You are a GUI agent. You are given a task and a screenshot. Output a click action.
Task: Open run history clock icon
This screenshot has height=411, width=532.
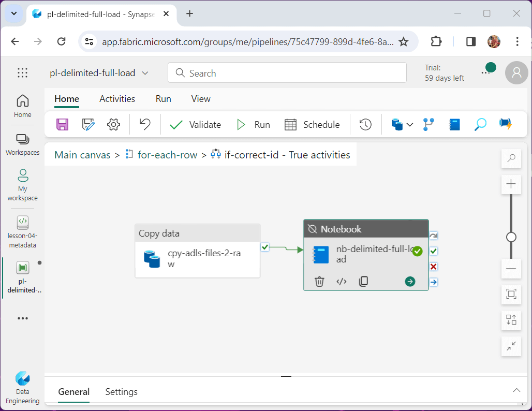click(365, 125)
